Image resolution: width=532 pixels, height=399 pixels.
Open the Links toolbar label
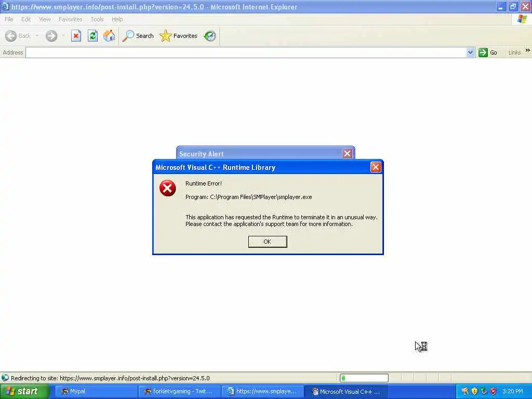click(514, 52)
